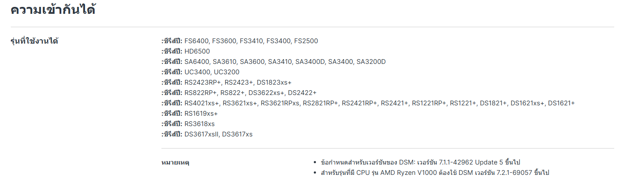
Task: Click the DS2422+ model name
Action: 302,93
